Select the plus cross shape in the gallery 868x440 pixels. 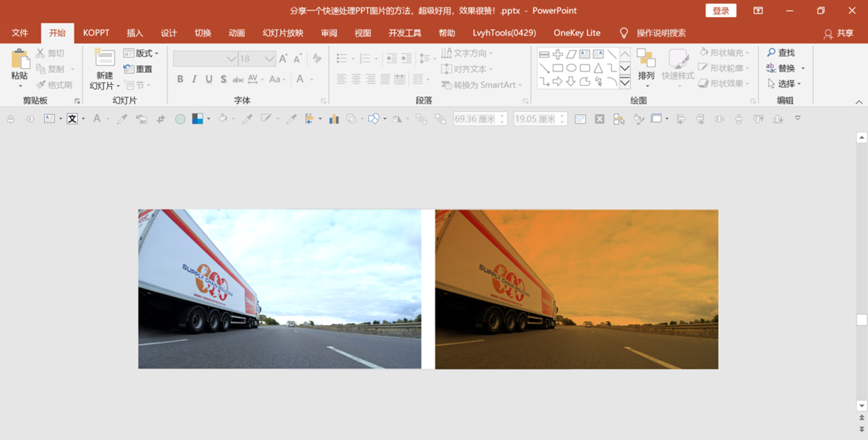[x=558, y=54]
